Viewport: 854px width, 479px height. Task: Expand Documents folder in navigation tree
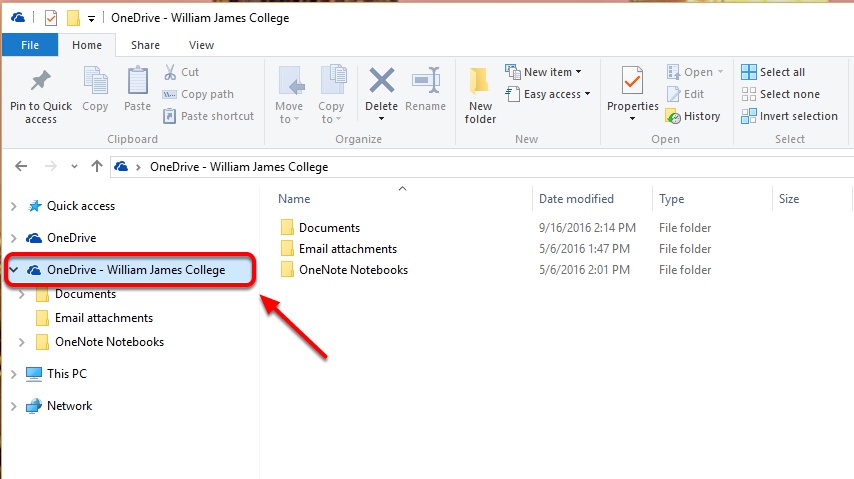tap(22, 294)
